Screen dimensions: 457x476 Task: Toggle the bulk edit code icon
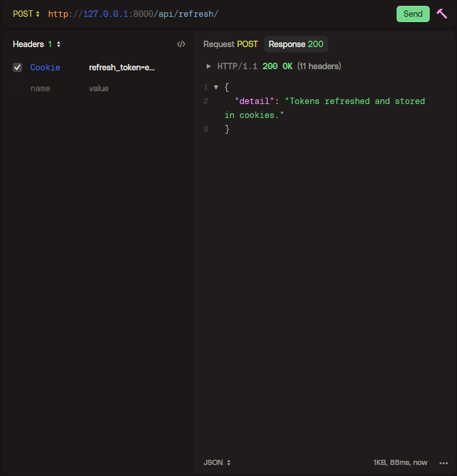(x=181, y=44)
